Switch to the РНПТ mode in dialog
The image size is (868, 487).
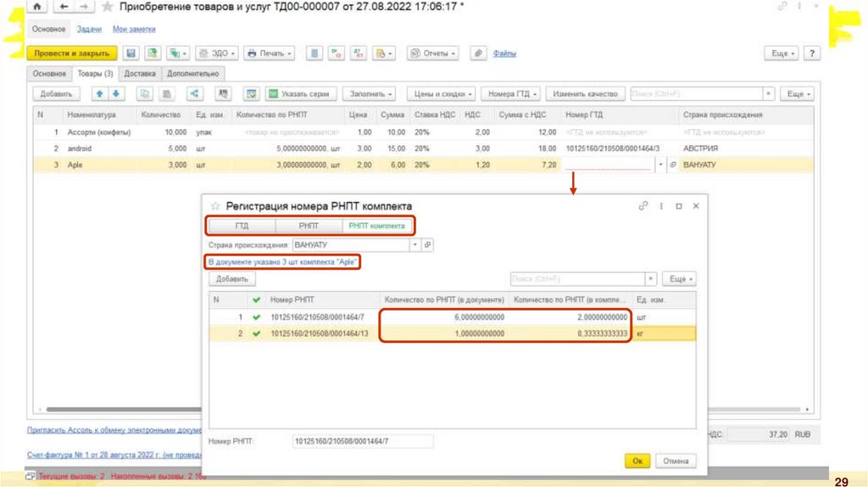(x=309, y=226)
